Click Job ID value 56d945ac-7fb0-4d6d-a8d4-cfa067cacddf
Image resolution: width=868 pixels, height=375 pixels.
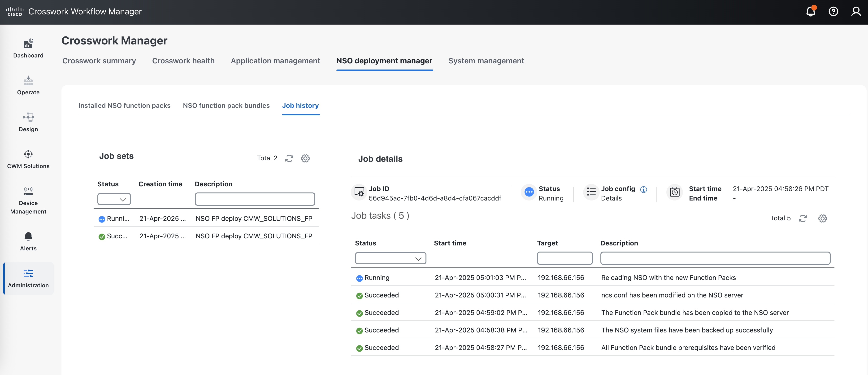[x=435, y=198]
